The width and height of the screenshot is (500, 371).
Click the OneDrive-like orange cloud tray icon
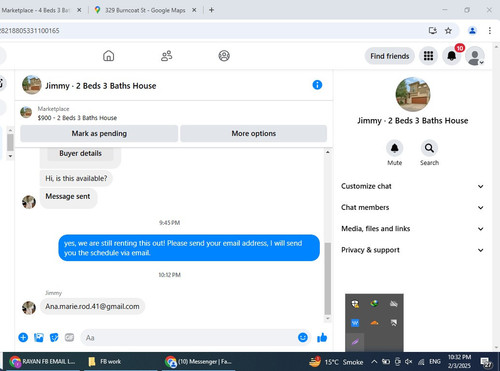pyautogui.click(x=374, y=323)
